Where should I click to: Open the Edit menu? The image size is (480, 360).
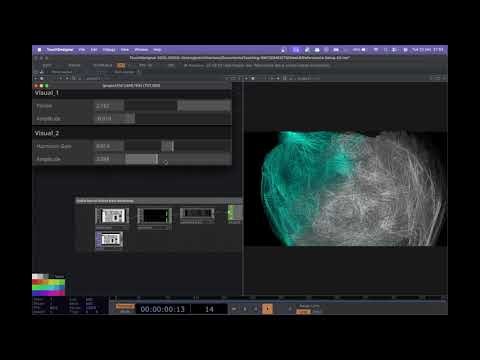point(94,50)
